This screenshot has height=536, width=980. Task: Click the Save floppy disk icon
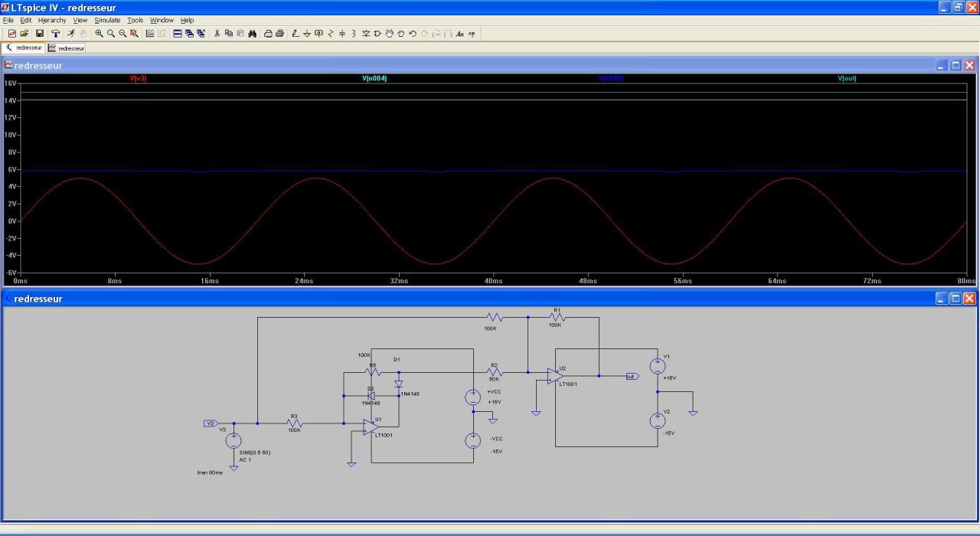pos(40,34)
